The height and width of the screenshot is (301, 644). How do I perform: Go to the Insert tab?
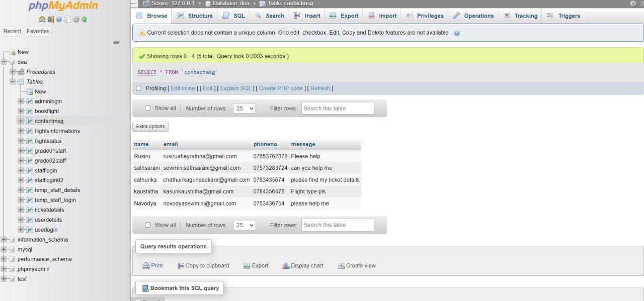pos(307,16)
